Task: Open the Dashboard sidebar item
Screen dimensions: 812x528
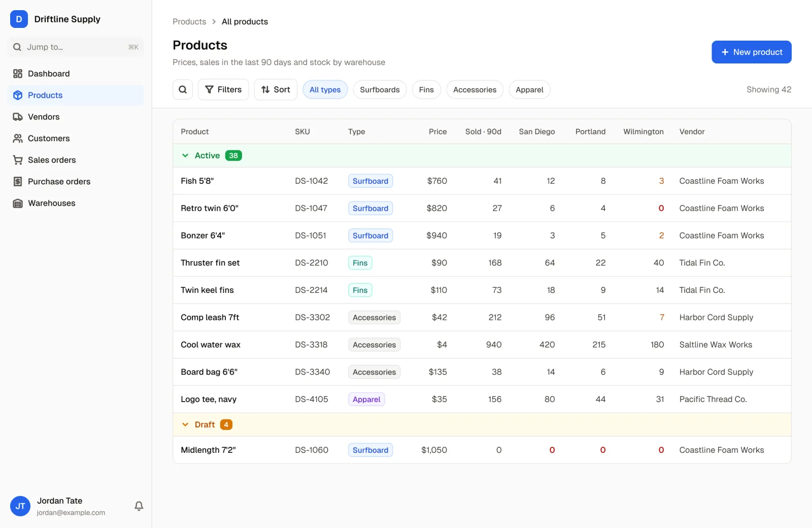Action: click(76, 74)
